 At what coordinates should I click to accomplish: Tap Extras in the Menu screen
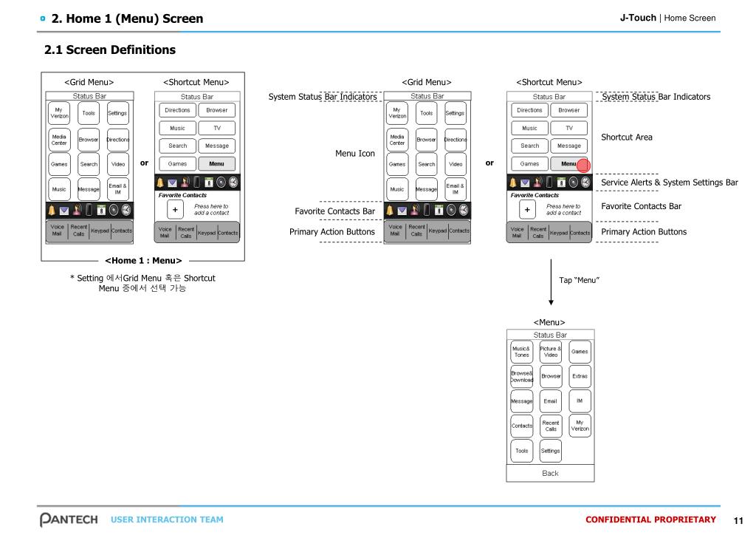(580, 376)
